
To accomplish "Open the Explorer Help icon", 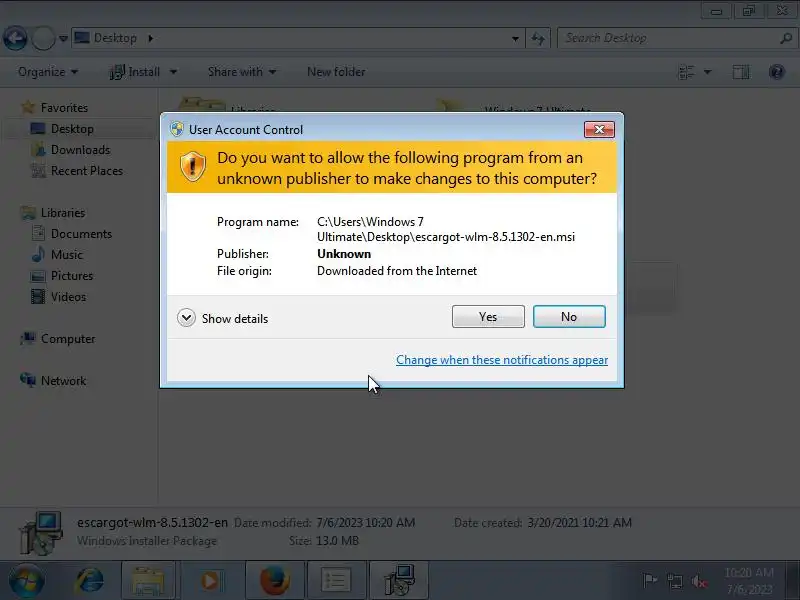I will coord(777,72).
